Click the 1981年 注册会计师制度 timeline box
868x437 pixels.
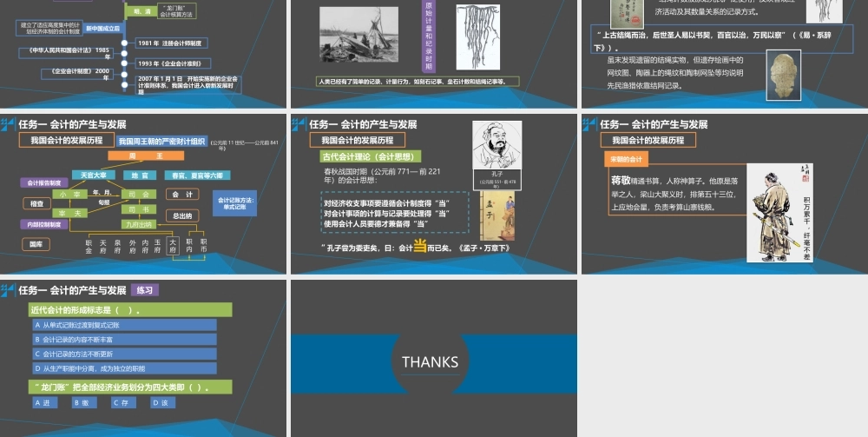pyautogui.click(x=172, y=43)
